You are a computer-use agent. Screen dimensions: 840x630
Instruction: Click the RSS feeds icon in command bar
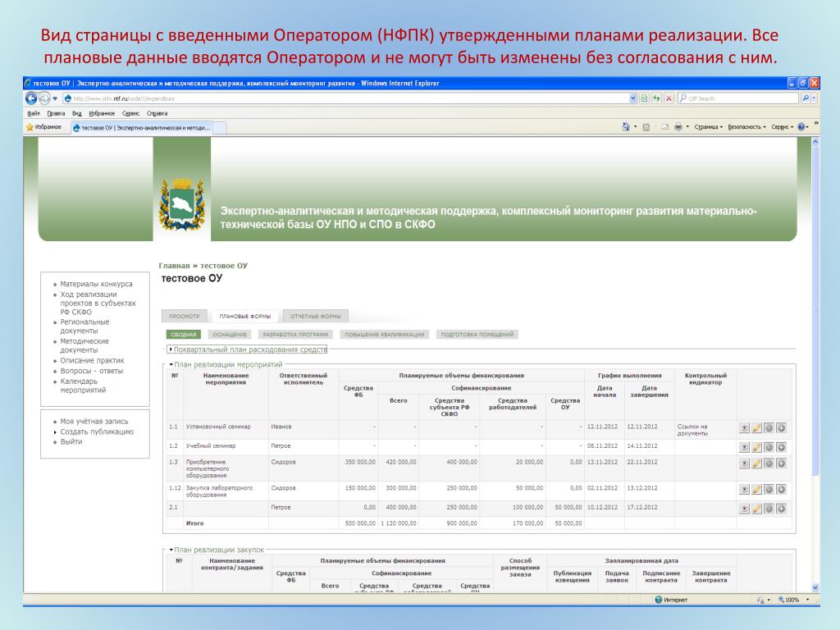pos(646,127)
